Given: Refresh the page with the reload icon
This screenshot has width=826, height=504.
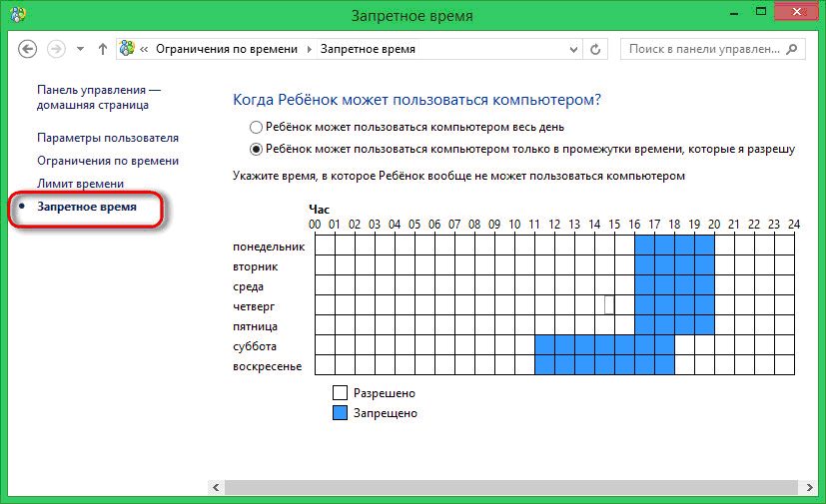Looking at the screenshot, I should pyautogui.click(x=595, y=50).
